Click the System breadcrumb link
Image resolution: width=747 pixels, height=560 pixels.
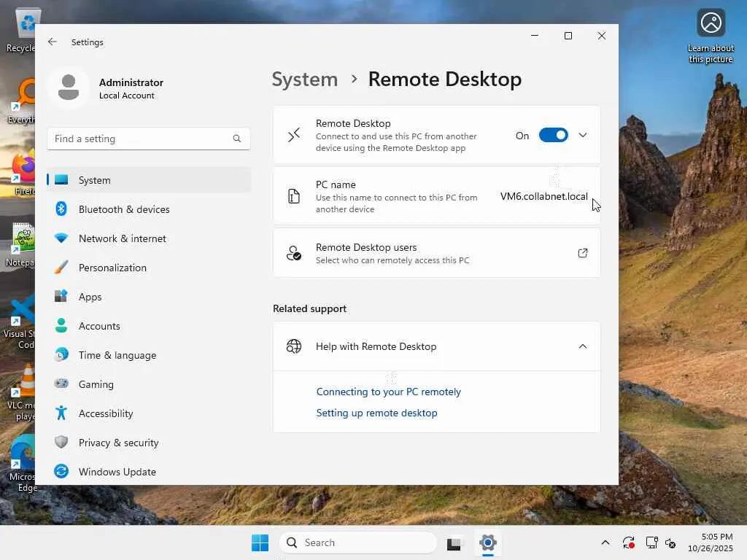[x=304, y=79]
